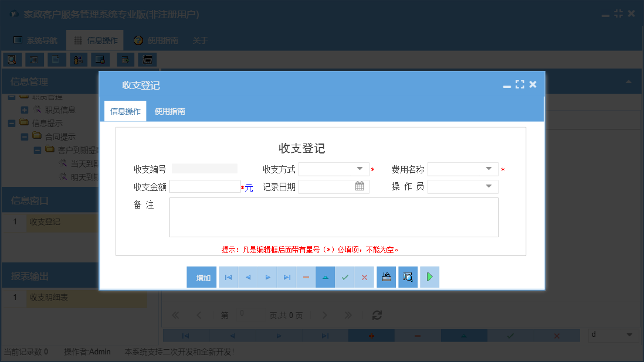Select the first record navigation icon
The height and width of the screenshot is (362, 644).
(228, 276)
